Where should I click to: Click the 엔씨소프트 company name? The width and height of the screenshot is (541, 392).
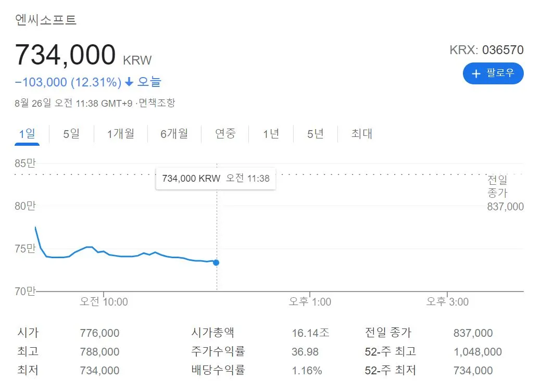pos(45,20)
